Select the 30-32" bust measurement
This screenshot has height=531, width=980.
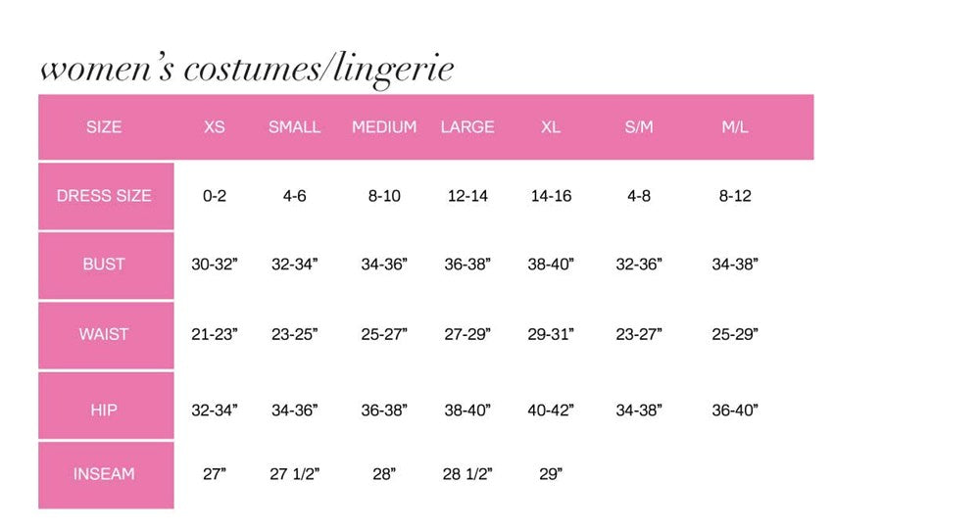pos(215,265)
